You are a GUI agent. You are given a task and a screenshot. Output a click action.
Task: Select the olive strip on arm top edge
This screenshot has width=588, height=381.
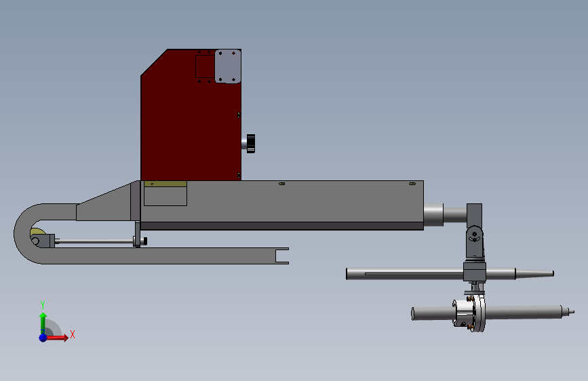coord(165,184)
